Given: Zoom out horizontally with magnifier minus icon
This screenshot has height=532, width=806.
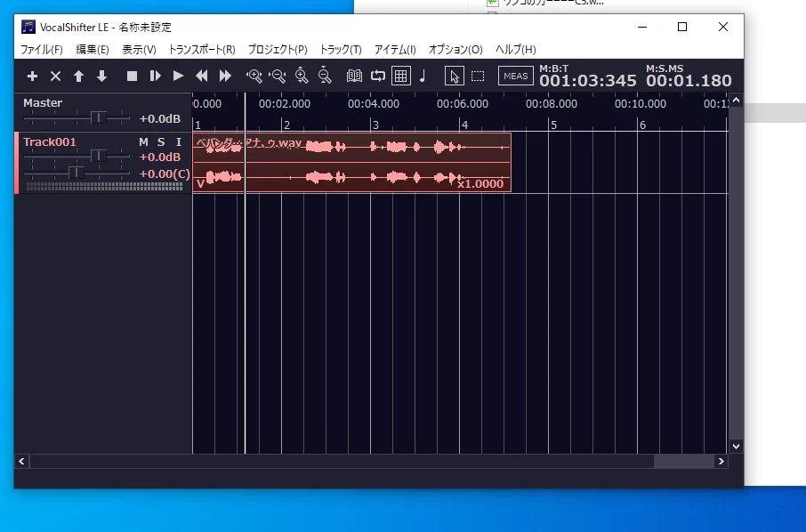Looking at the screenshot, I should pos(278,77).
